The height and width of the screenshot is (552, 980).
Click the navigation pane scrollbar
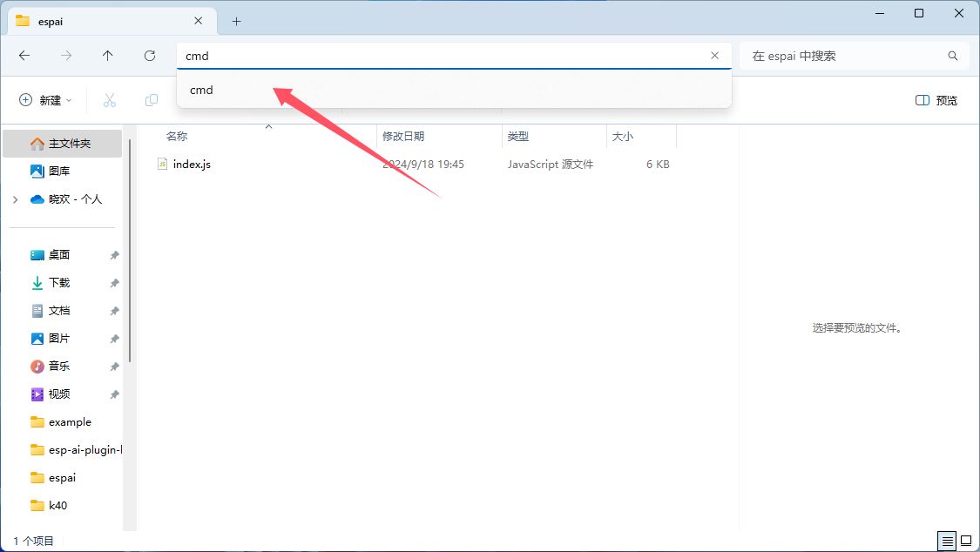(x=130, y=252)
